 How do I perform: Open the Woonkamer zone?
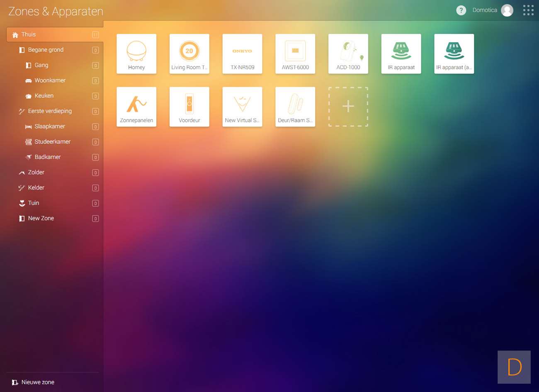coord(50,80)
